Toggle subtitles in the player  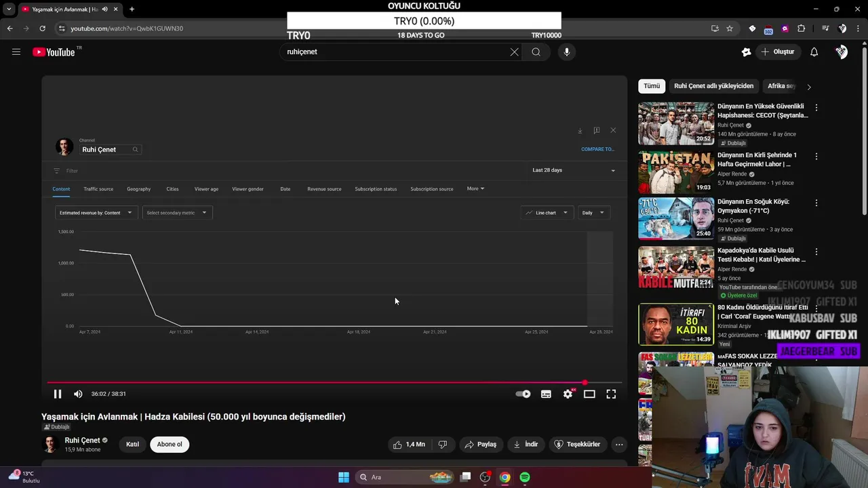pos(546,394)
